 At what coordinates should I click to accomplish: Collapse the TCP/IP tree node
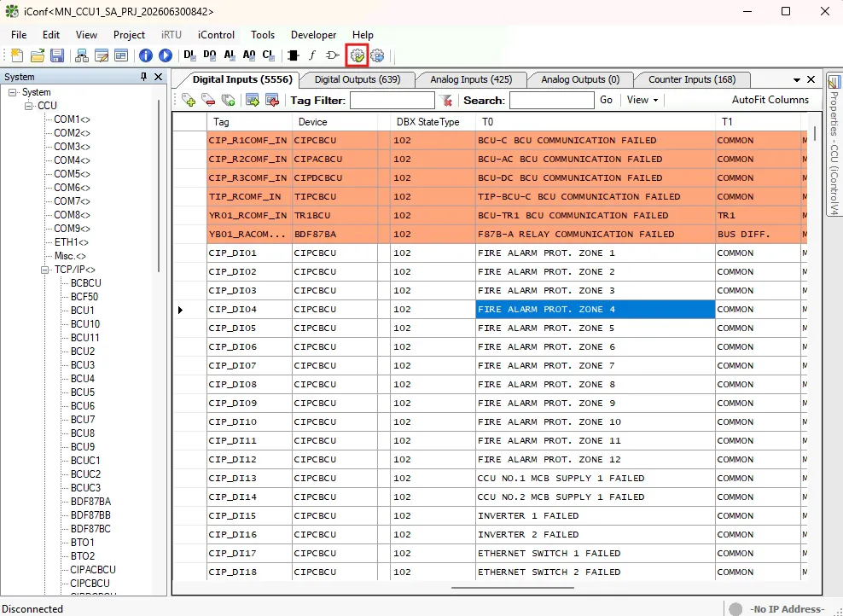pyautogui.click(x=45, y=270)
